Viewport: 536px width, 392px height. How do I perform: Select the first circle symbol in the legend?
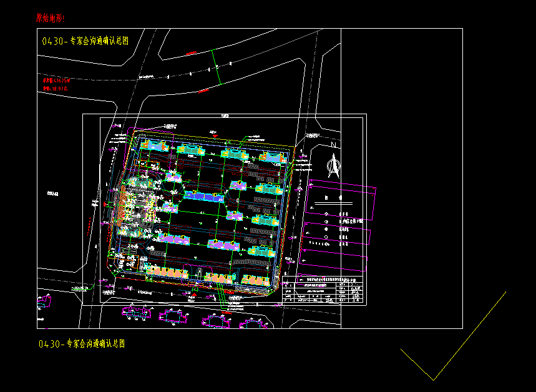click(x=327, y=213)
